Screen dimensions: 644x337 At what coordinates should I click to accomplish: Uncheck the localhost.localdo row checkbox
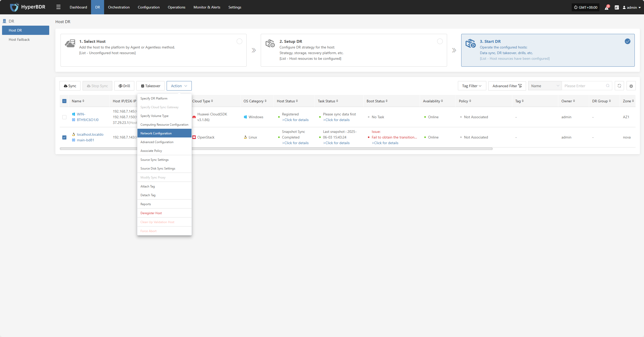tap(64, 137)
